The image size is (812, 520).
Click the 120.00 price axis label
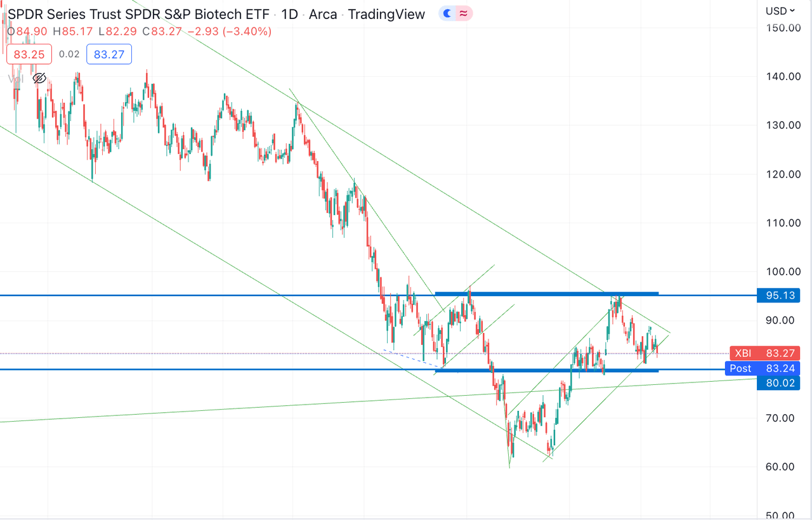tap(783, 174)
